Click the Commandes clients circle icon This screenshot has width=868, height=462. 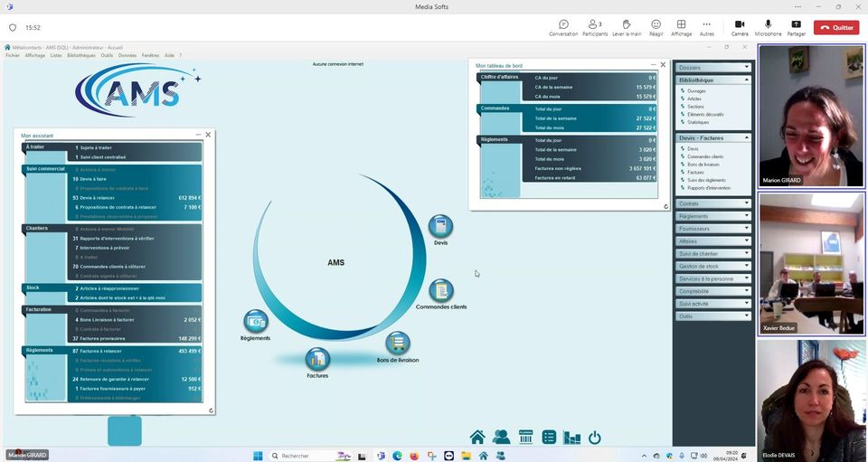[x=440, y=290]
